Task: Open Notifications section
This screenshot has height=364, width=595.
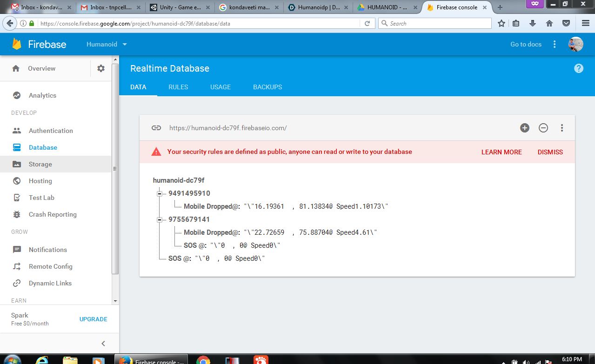Action: pos(47,250)
